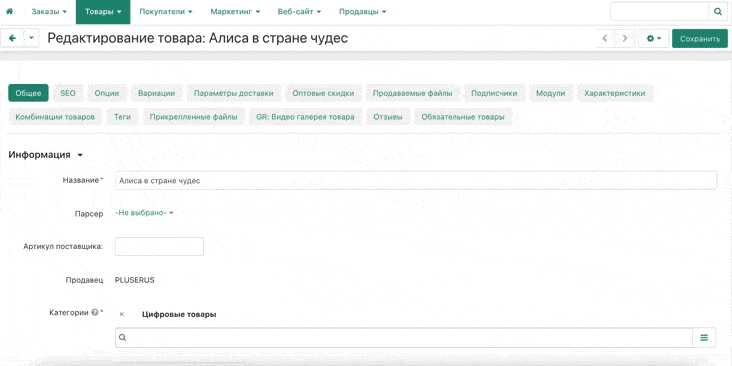The width and height of the screenshot is (732, 366).
Task: Open the Характеристики tab
Action: 615,93
